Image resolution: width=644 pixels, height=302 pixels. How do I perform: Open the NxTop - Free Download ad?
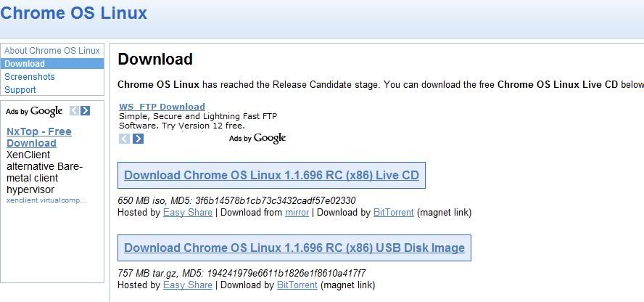click(x=39, y=137)
